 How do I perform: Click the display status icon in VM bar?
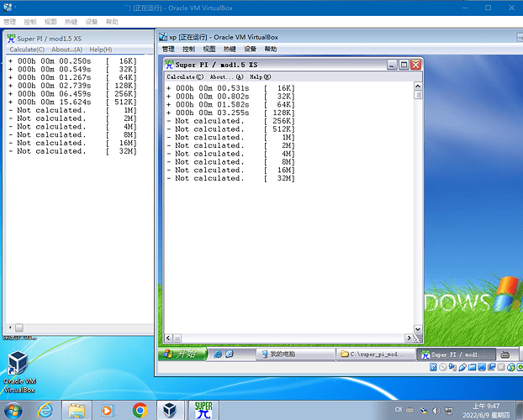pos(482,367)
